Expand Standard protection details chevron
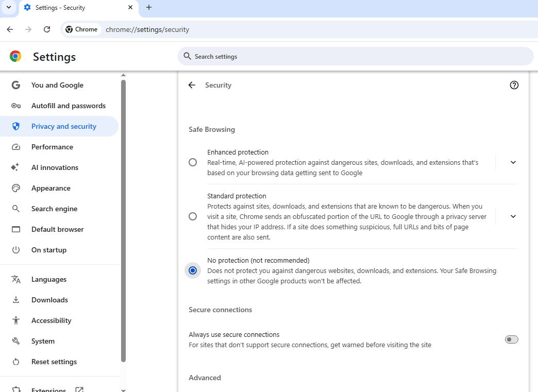538x392 pixels. 513,216
